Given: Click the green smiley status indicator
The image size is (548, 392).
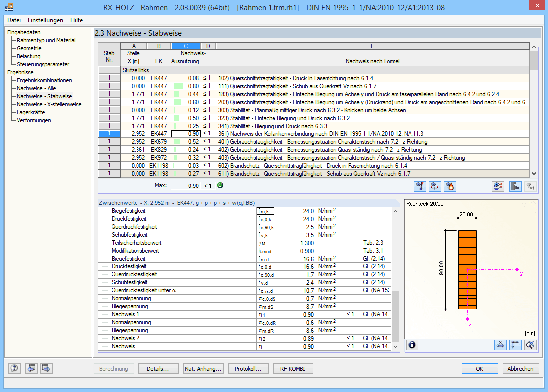Looking at the screenshot, I should tap(220, 185).
